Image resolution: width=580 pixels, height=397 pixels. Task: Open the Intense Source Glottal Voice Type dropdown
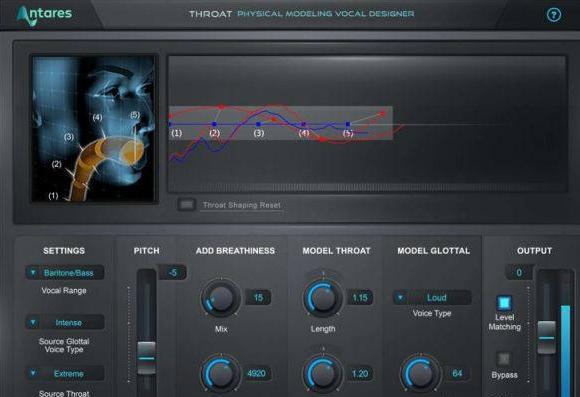(65, 323)
